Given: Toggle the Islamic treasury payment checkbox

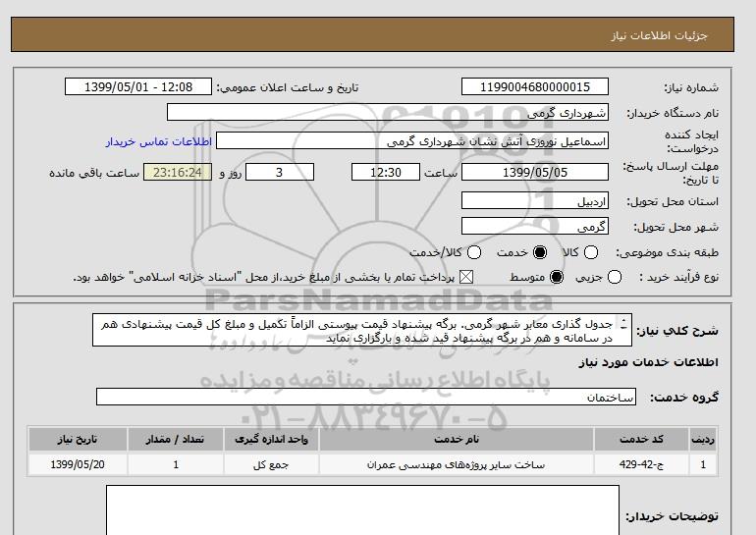Looking at the screenshot, I should pyautogui.click(x=465, y=277).
